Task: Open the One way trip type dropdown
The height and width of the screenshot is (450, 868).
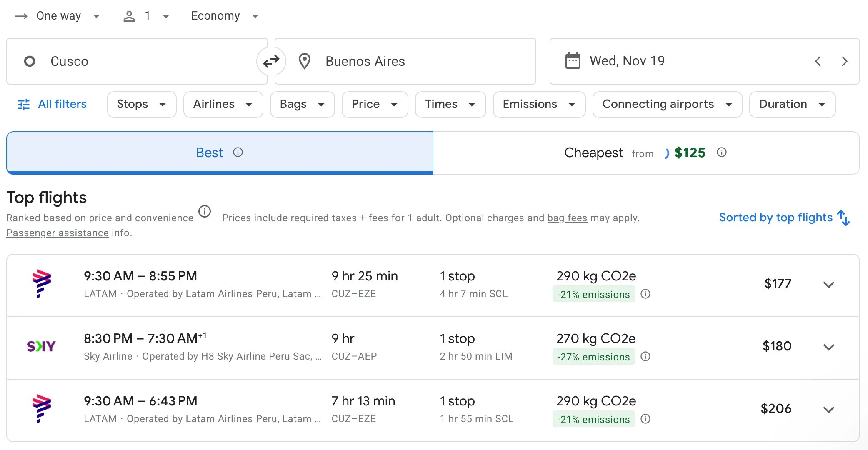Action: [58, 16]
